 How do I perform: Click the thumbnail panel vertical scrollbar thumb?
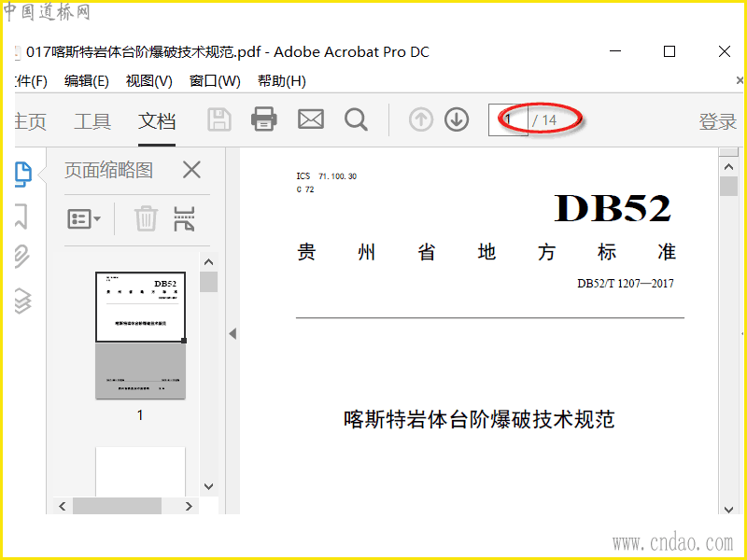coord(208,282)
